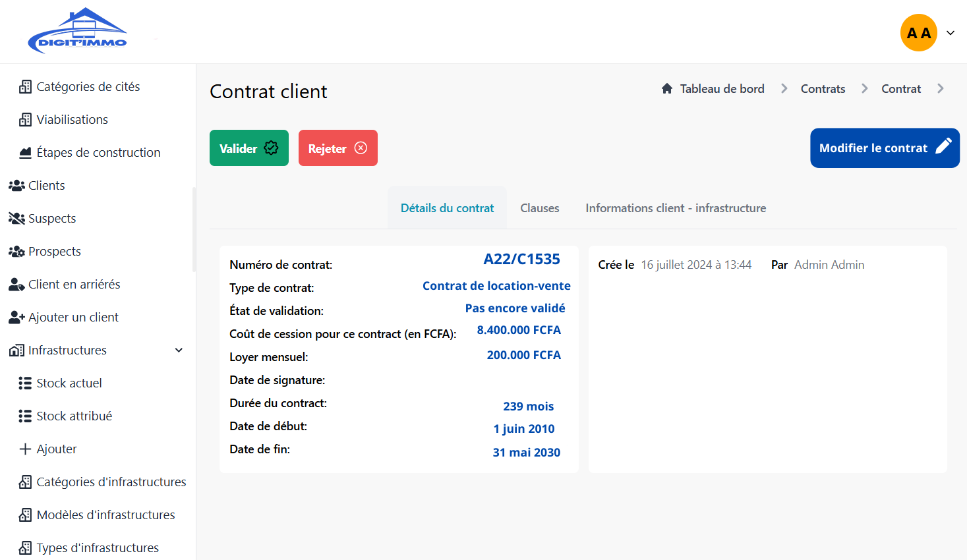The image size is (967, 560).
Task: Click the Clients group icon in sidebar
Action: [x=16, y=186]
